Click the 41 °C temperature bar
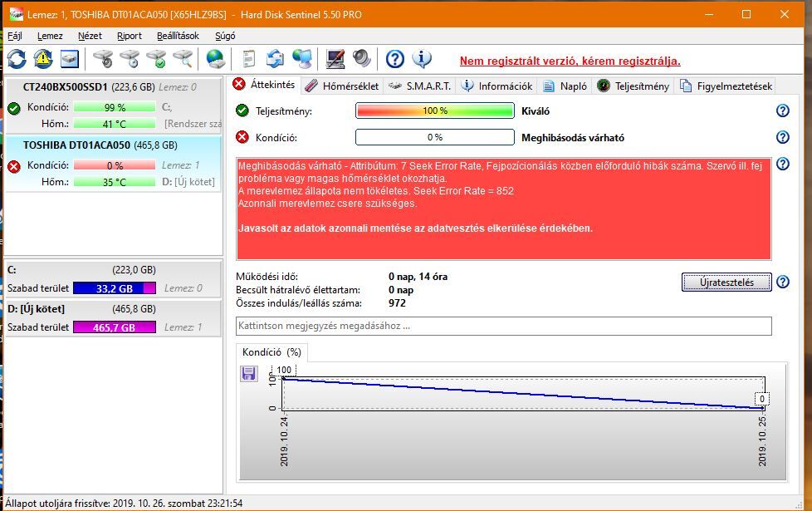The image size is (812, 511). tap(115, 124)
